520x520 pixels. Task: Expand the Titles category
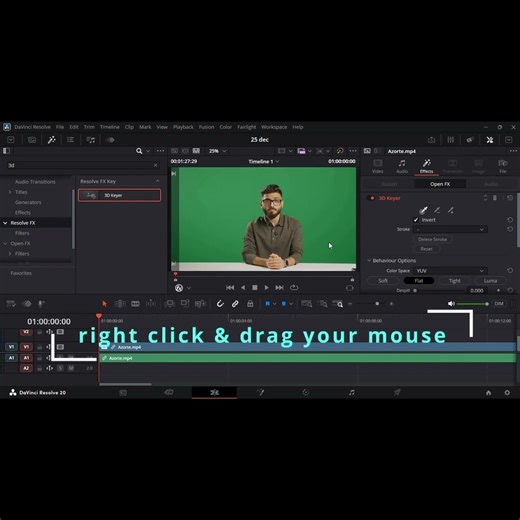pos(10,192)
